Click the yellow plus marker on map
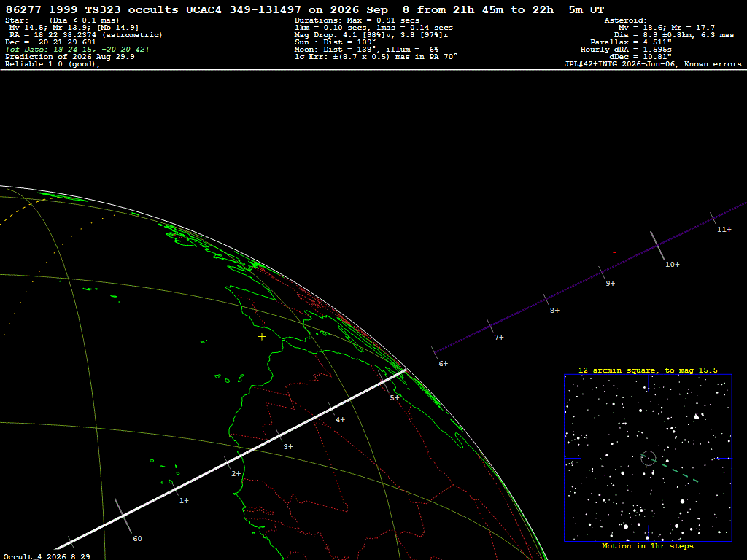 (262, 337)
